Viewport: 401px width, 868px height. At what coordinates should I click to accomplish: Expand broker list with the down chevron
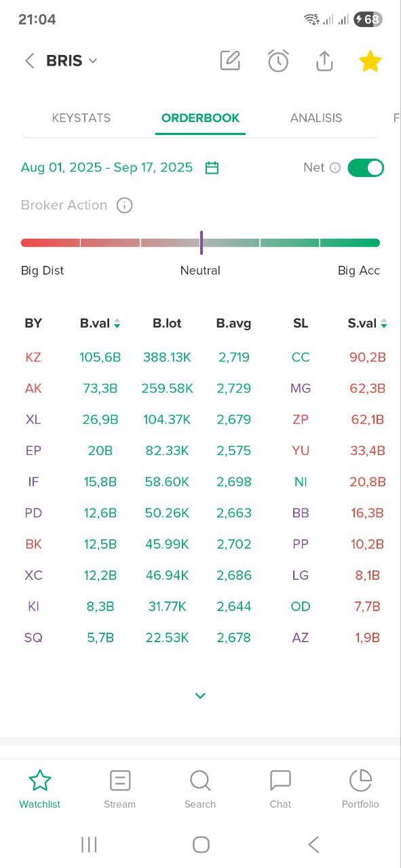pos(200,695)
